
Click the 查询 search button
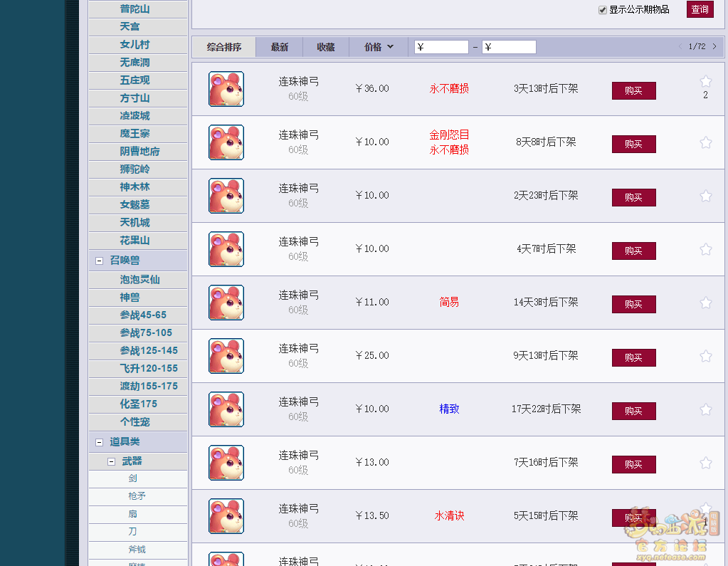tap(700, 9)
